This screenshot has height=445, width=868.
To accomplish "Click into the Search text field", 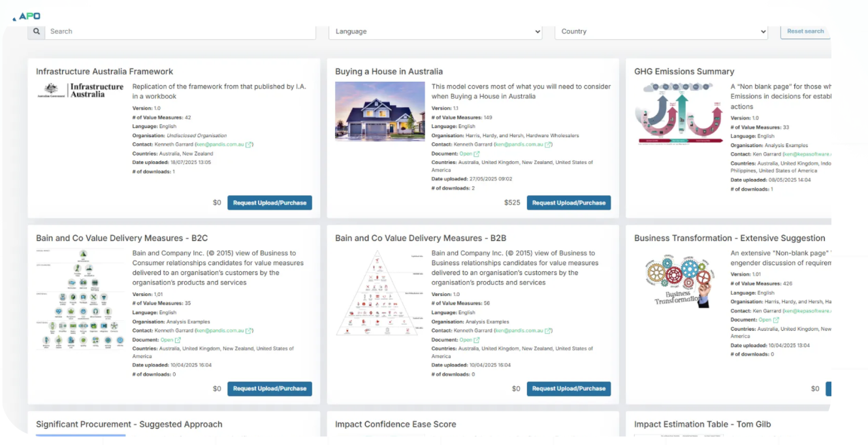I will (180, 31).
